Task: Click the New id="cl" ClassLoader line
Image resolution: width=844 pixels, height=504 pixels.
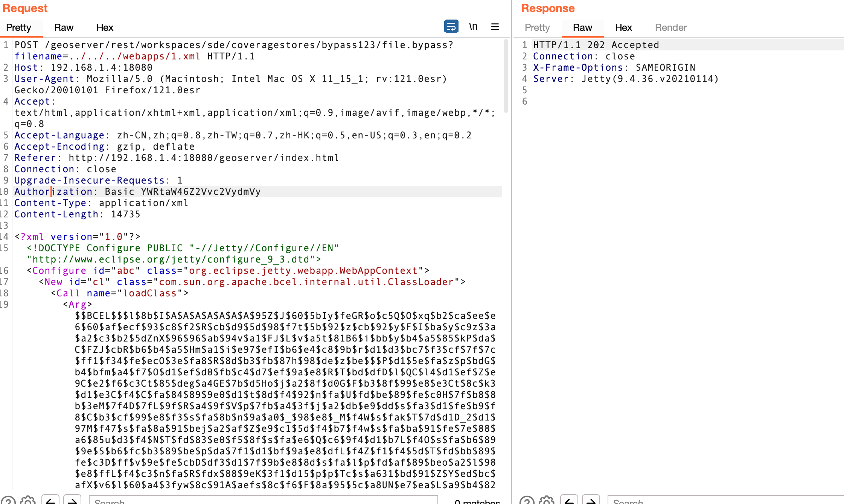Action: [x=252, y=282]
